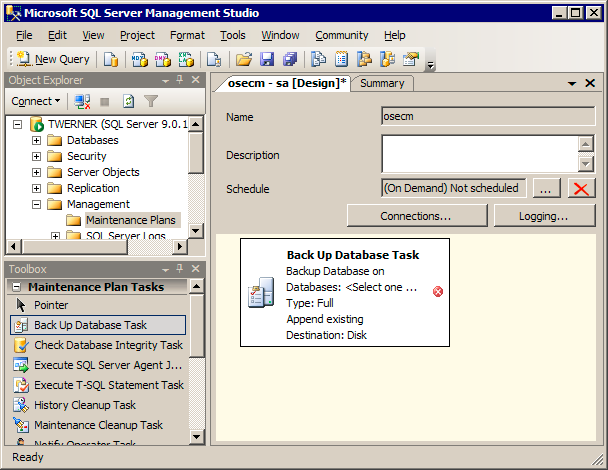Open the Logging... dialog button
Screen dimensions: 608x470
click(544, 215)
